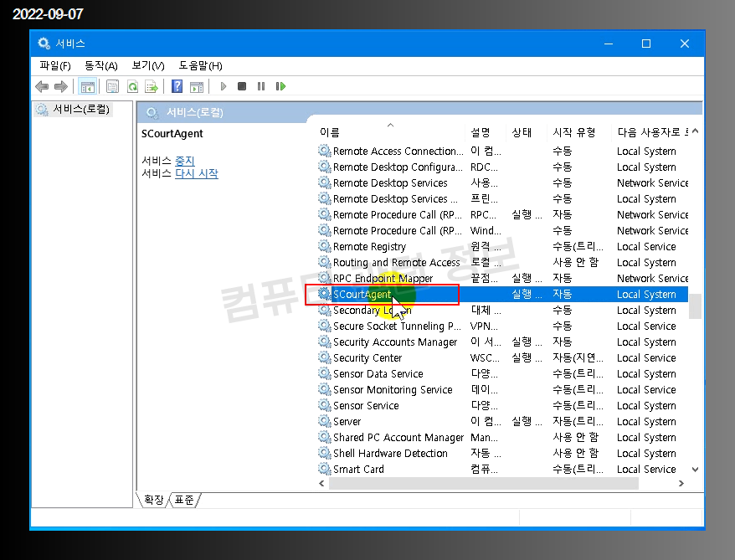Click the vertical scrollbar thumb

point(695,306)
